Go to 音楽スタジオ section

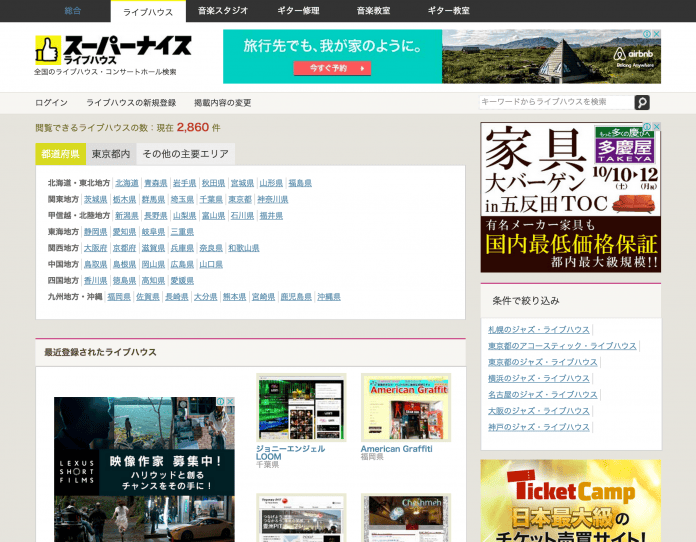(223, 11)
